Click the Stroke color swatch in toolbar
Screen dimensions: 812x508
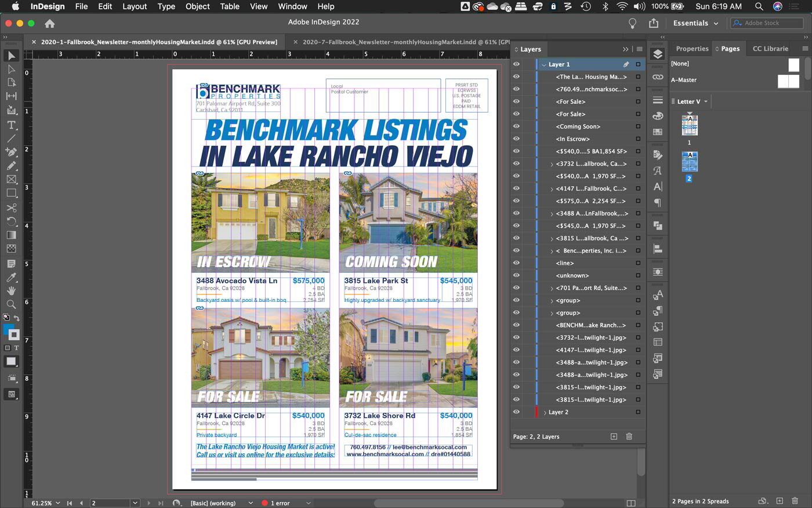[14, 335]
